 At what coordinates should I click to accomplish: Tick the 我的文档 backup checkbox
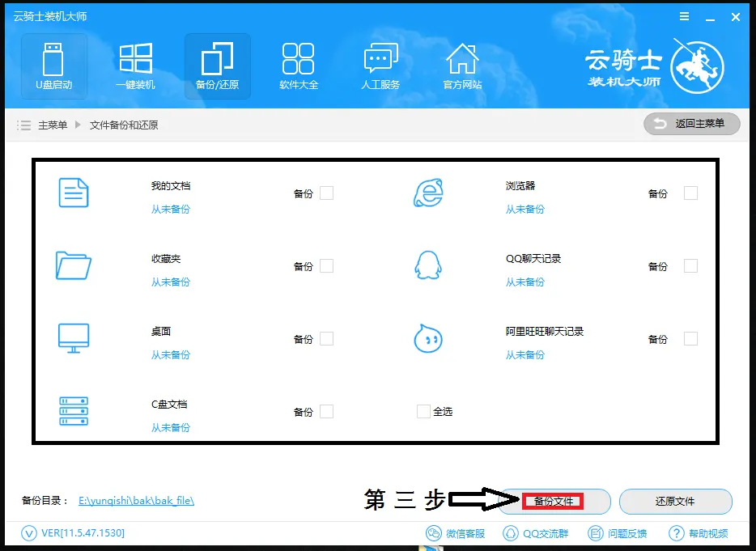click(x=326, y=193)
